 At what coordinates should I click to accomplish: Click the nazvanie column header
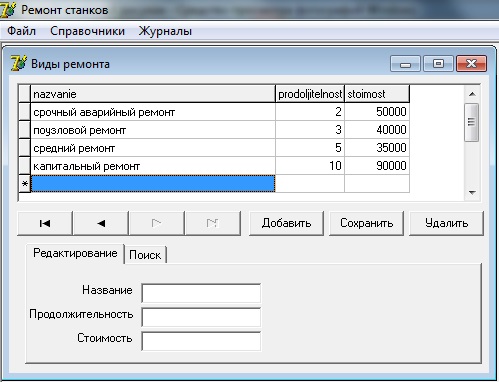(x=153, y=94)
